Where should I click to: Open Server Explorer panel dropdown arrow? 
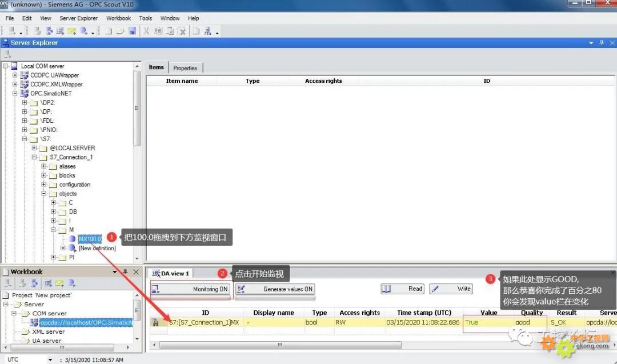point(591,42)
